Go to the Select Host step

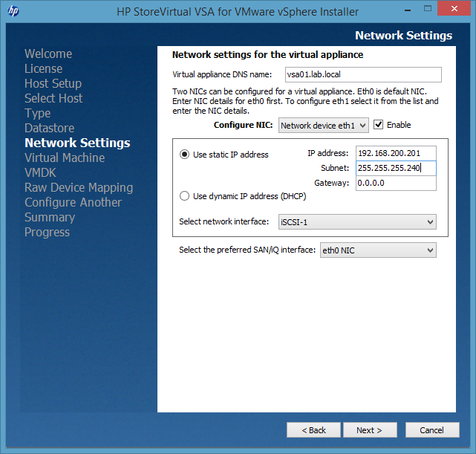(x=53, y=98)
